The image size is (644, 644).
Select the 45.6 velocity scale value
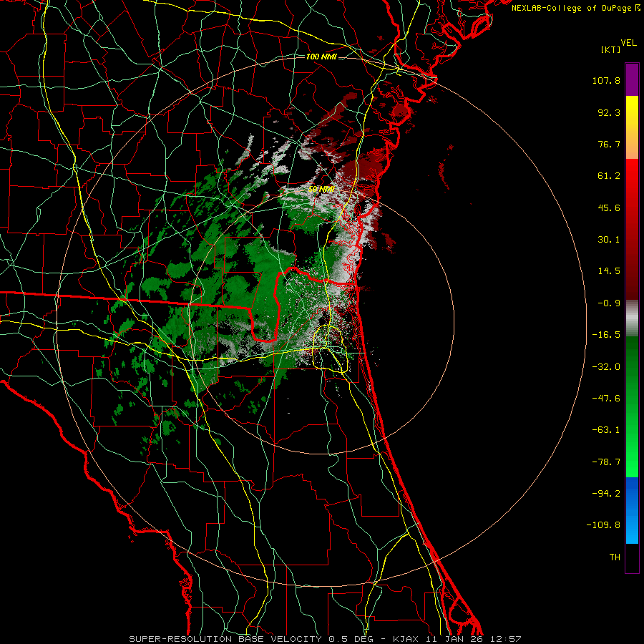point(609,208)
